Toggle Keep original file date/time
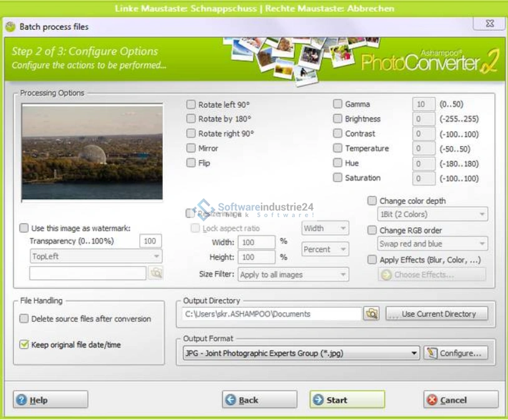 click(x=24, y=344)
